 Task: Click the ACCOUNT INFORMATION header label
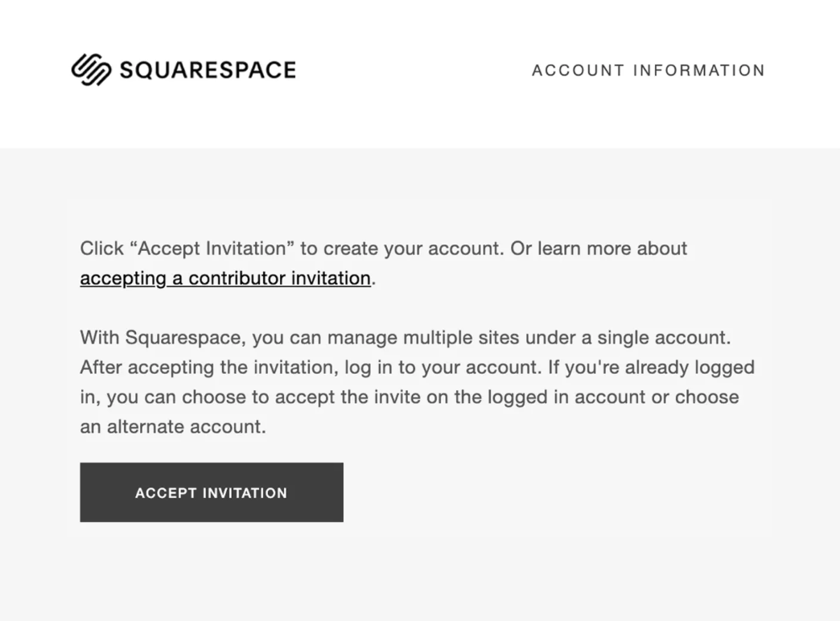click(x=648, y=71)
